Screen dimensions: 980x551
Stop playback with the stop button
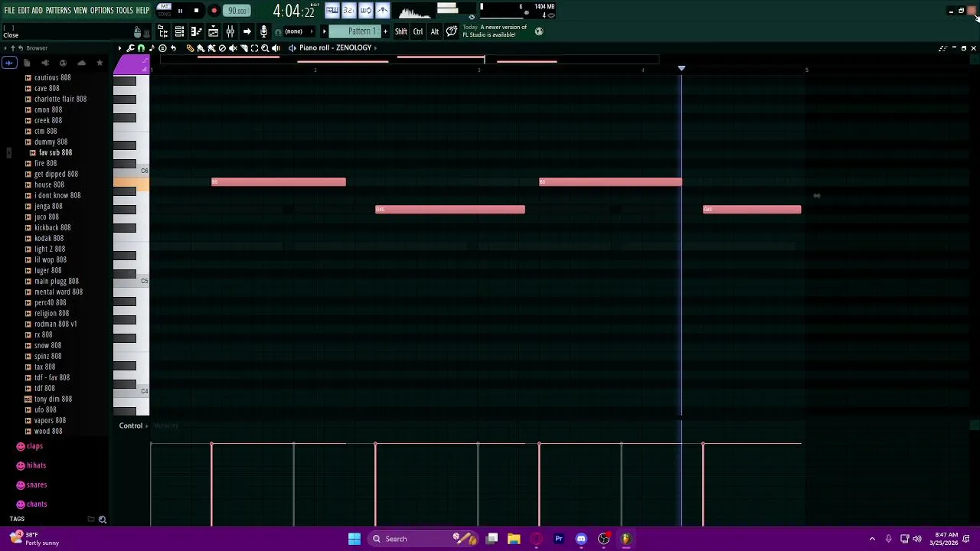coord(196,11)
